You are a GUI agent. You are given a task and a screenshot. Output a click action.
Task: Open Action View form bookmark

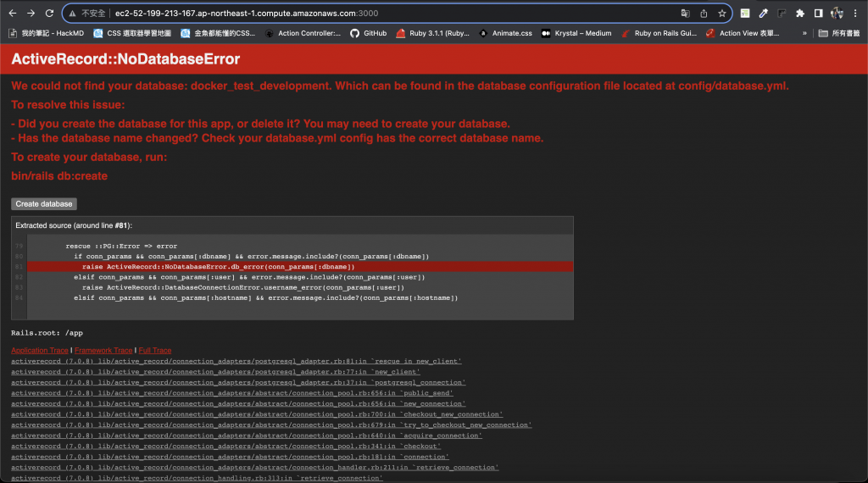(743, 33)
